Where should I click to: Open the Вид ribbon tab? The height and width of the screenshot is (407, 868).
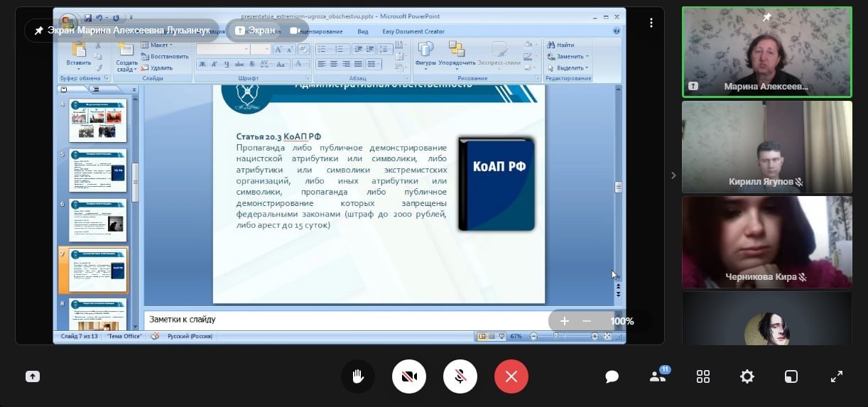(363, 32)
